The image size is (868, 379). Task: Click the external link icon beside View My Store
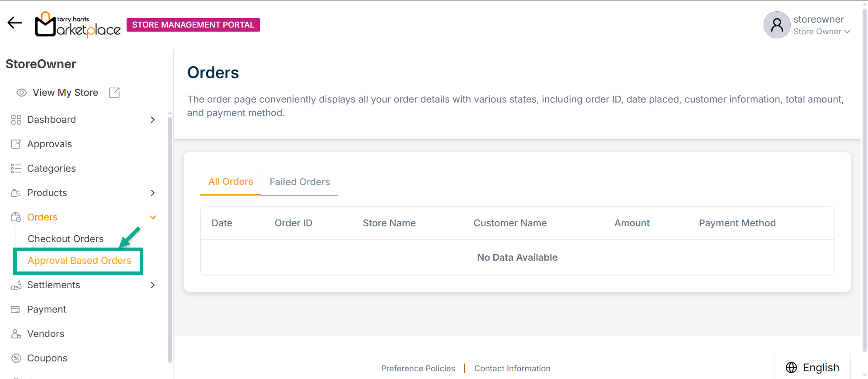[x=114, y=93]
